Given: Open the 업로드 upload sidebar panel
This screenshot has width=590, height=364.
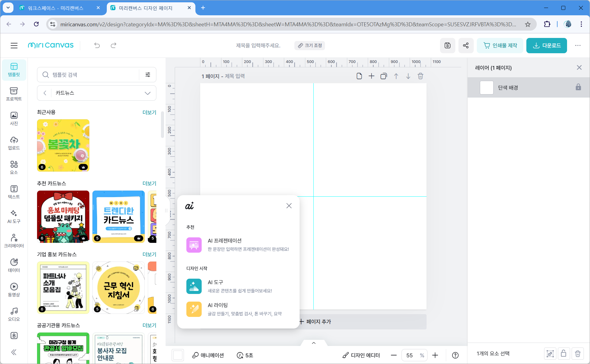Looking at the screenshot, I should click(x=14, y=143).
